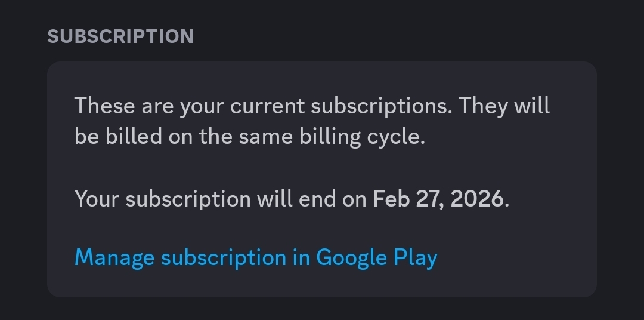Click the word "Manage" in the blue link
This screenshot has width=644, height=320.
114,258
